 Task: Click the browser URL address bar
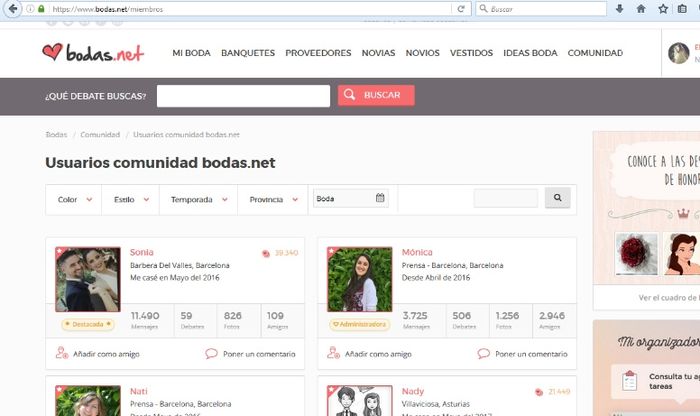pos(250,9)
